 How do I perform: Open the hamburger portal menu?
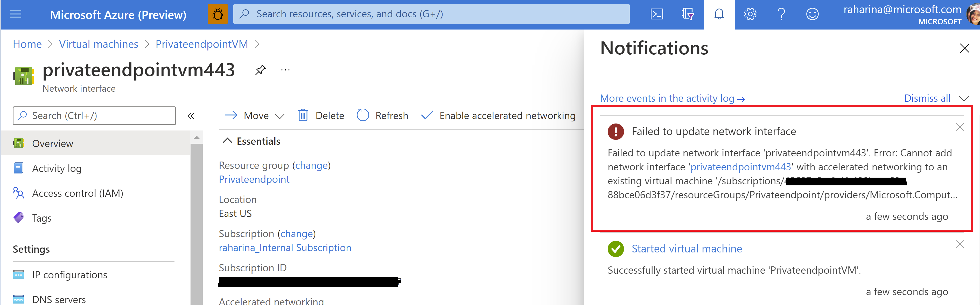(x=16, y=14)
